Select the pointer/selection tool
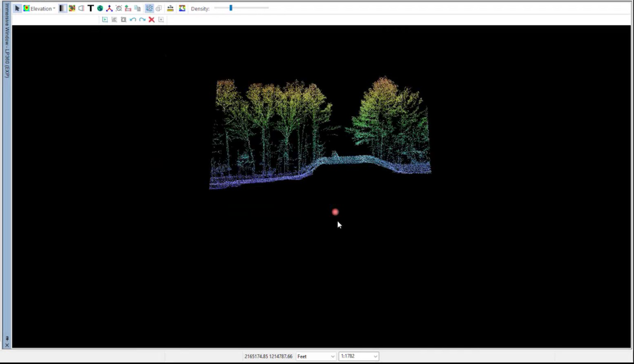The image size is (634, 364). [x=17, y=8]
